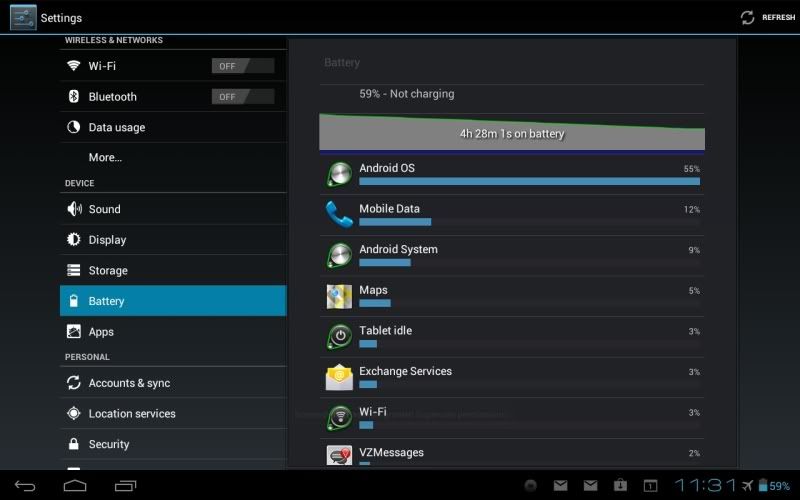Tap the Security padlock icon
Image resolution: width=800 pixels, height=500 pixels.
73,444
